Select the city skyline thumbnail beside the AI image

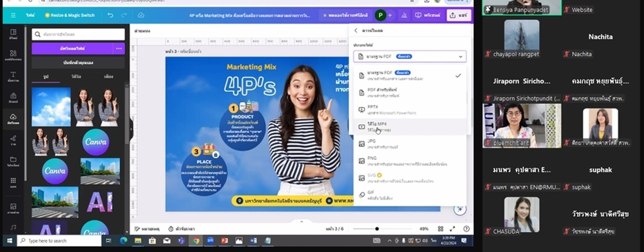(55, 202)
